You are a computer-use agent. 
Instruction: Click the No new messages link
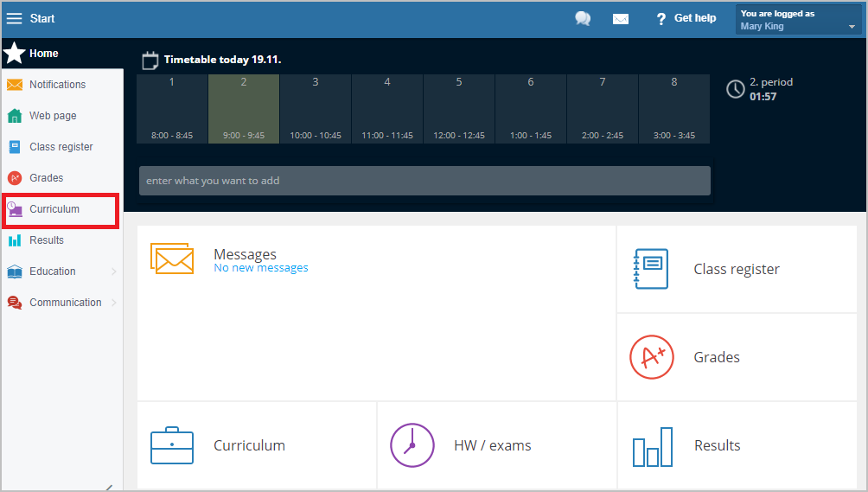(x=261, y=268)
